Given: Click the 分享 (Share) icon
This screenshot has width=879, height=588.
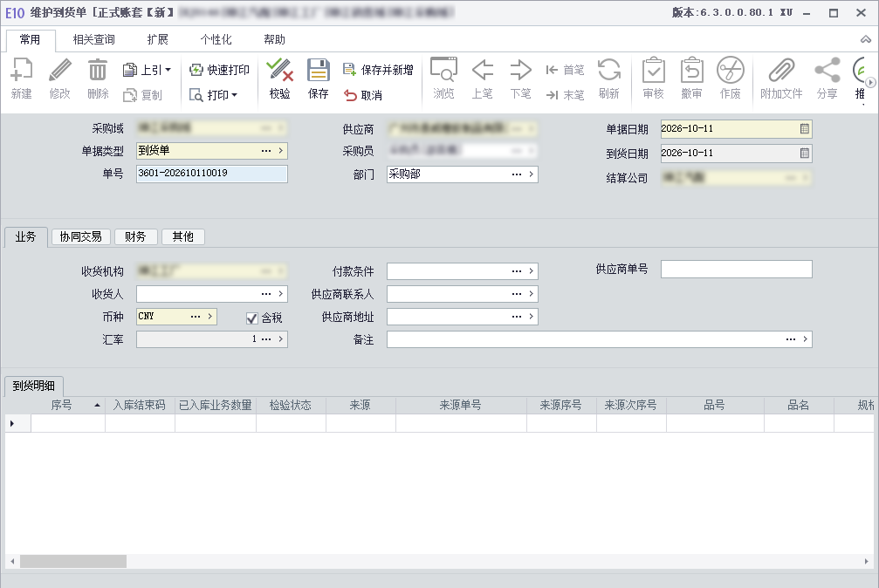Looking at the screenshot, I should point(827,71).
